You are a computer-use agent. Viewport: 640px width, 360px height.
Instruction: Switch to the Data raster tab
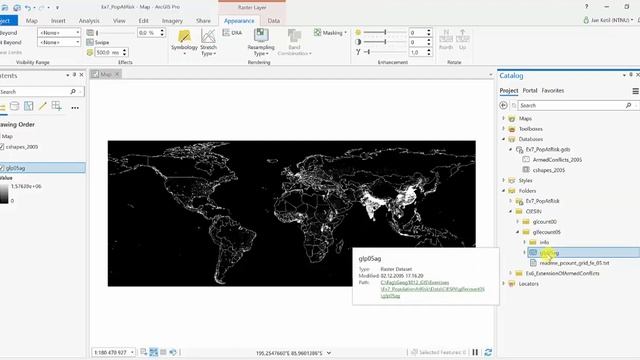click(273, 20)
